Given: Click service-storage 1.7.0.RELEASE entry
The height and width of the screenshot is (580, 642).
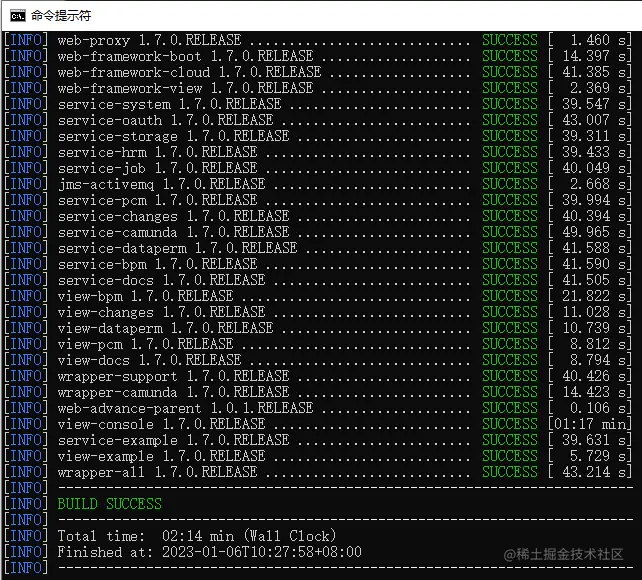Looking at the screenshot, I should coord(174,136).
